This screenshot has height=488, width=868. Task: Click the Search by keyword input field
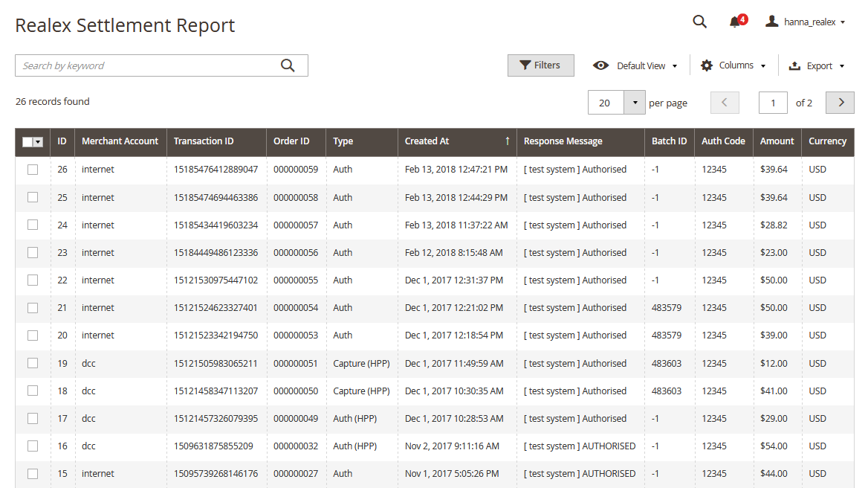(x=149, y=65)
